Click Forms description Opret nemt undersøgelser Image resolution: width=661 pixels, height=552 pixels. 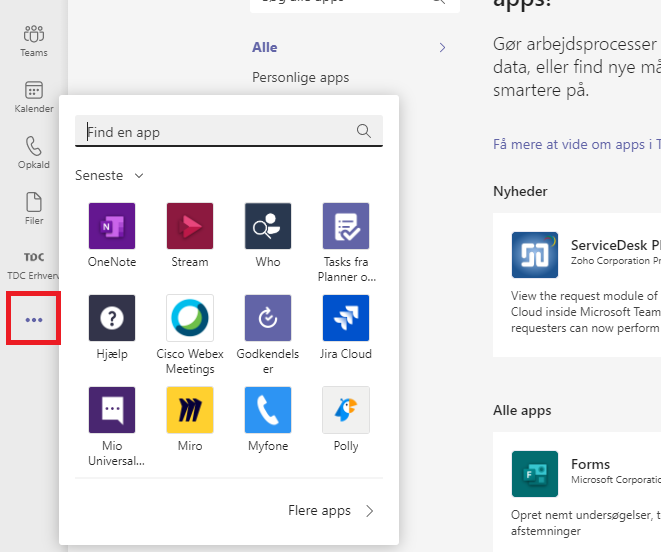pos(586,523)
